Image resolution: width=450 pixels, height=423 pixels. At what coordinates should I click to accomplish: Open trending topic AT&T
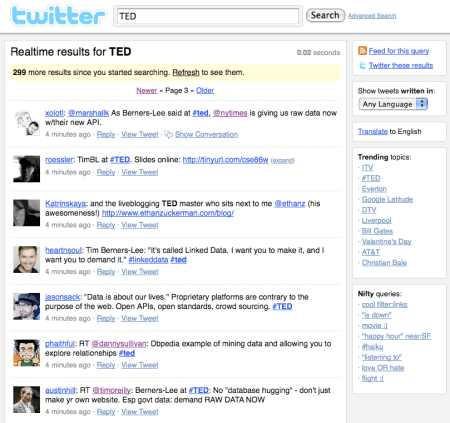tap(371, 252)
